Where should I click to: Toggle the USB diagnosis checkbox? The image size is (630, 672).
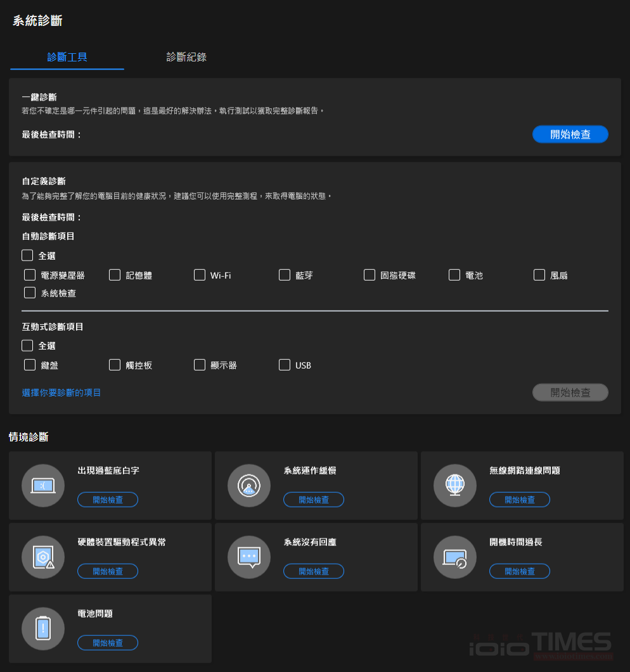point(285,365)
